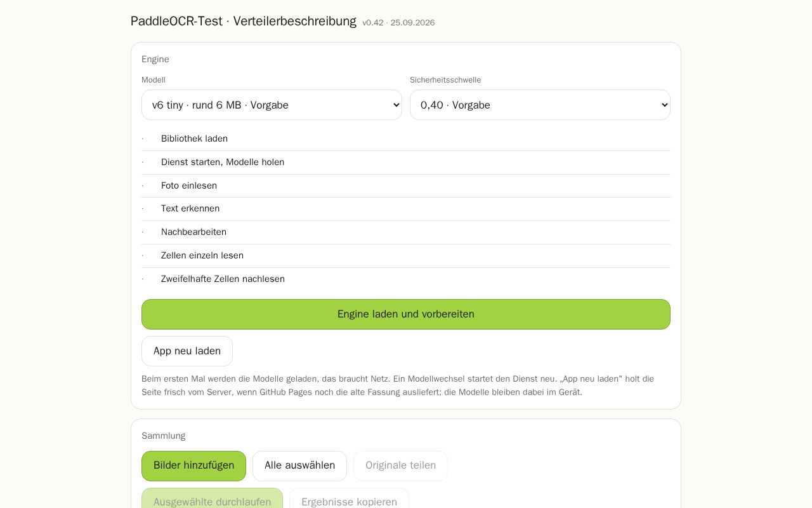This screenshot has width=812, height=508.
Task: Click the step Text erkennen
Action: [x=406, y=209]
